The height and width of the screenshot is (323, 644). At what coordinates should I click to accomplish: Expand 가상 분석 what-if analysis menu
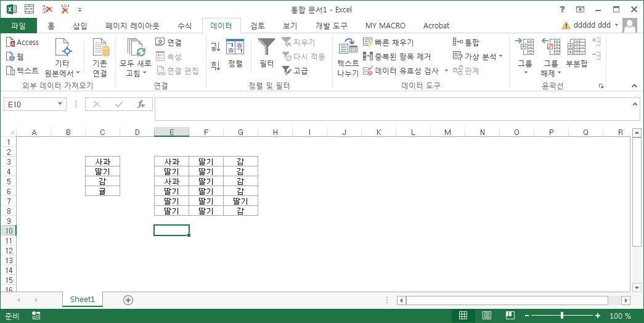coord(478,56)
